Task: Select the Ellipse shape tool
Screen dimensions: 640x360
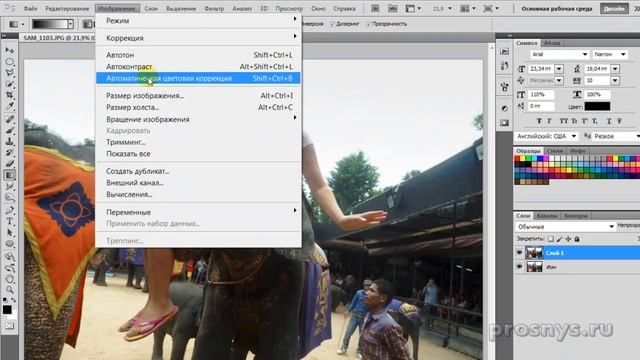Action: point(9,244)
